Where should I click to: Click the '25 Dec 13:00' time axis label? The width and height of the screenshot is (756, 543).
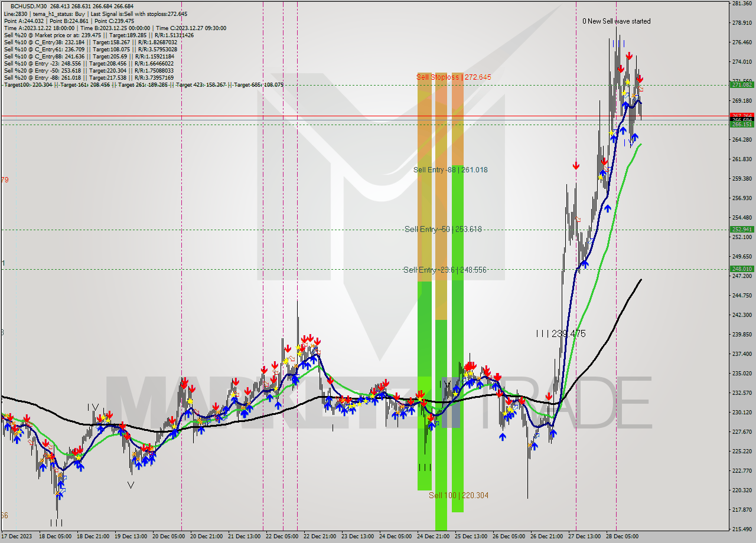tap(471, 537)
